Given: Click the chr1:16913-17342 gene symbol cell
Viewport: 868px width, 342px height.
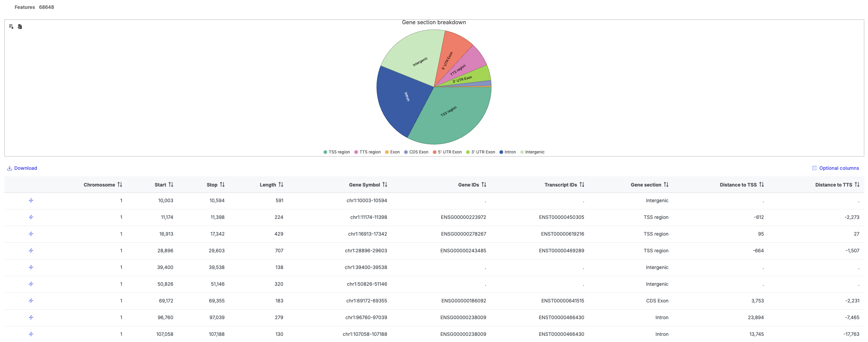Looking at the screenshot, I should [x=367, y=234].
